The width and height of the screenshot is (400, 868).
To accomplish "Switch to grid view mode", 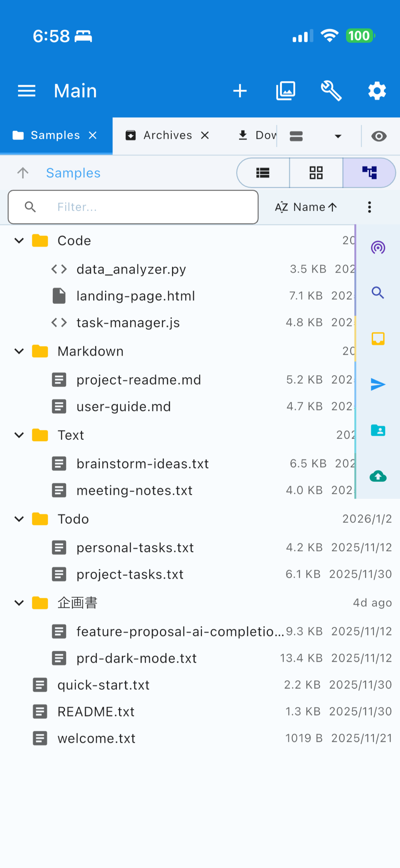I will tap(316, 173).
